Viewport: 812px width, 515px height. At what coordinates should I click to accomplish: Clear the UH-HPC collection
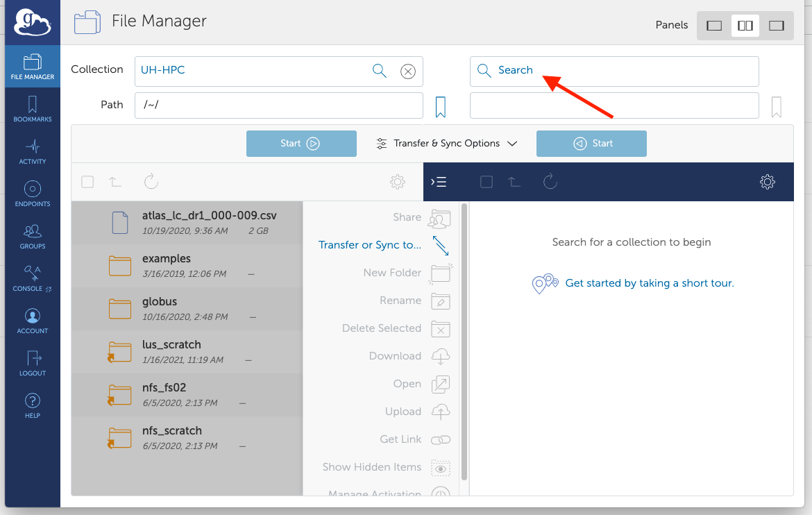click(x=408, y=71)
